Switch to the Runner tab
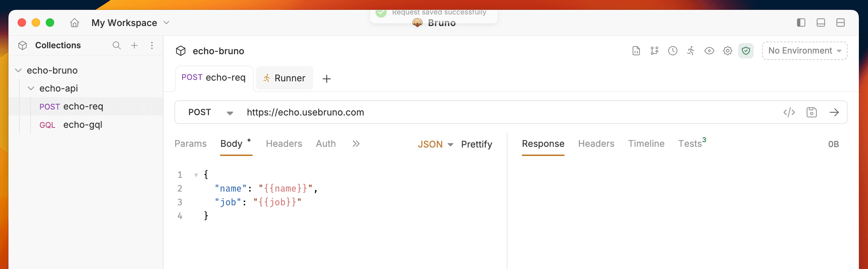 [284, 78]
